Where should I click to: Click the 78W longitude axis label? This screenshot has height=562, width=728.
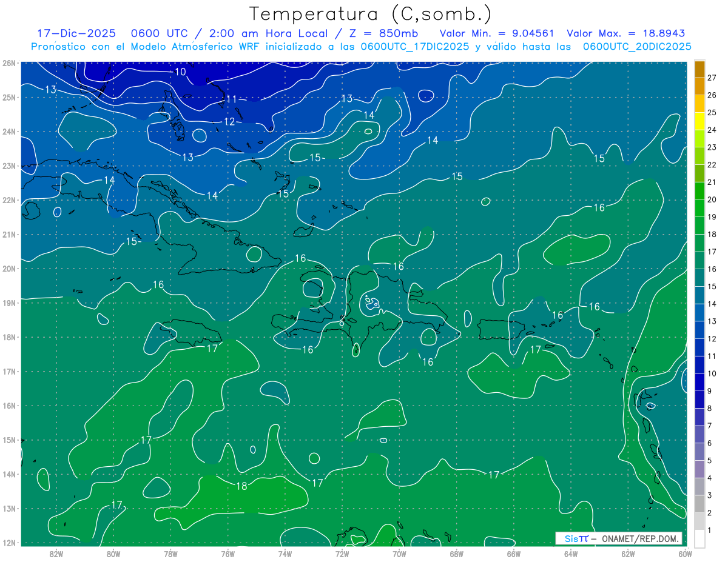pyautogui.click(x=170, y=554)
